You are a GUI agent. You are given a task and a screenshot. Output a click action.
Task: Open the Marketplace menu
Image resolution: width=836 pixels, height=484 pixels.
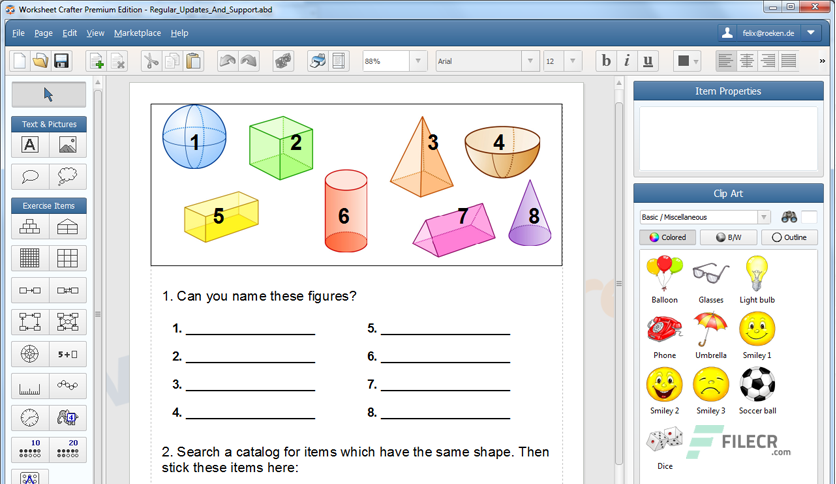tap(137, 33)
